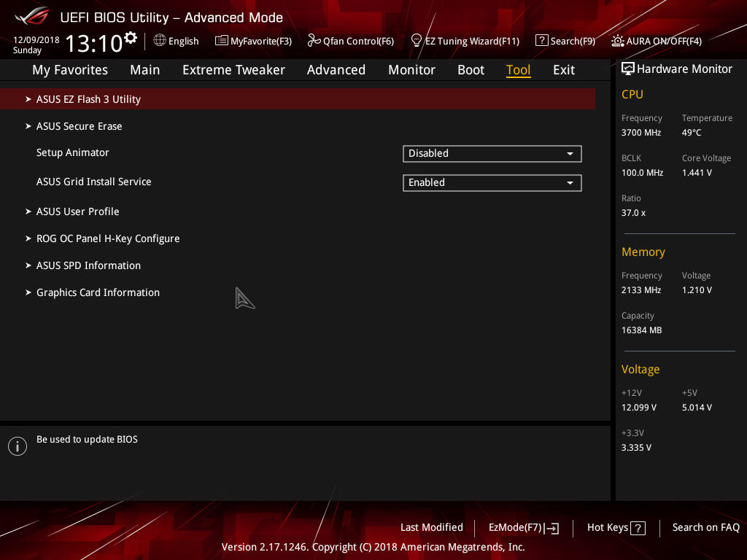Click the gear icon beside the clock

coord(131,38)
